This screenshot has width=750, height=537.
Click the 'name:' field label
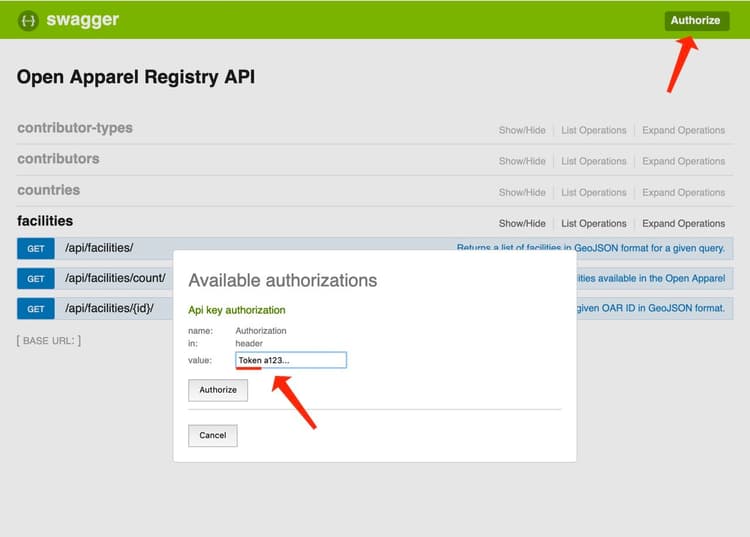(x=200, y=331)
